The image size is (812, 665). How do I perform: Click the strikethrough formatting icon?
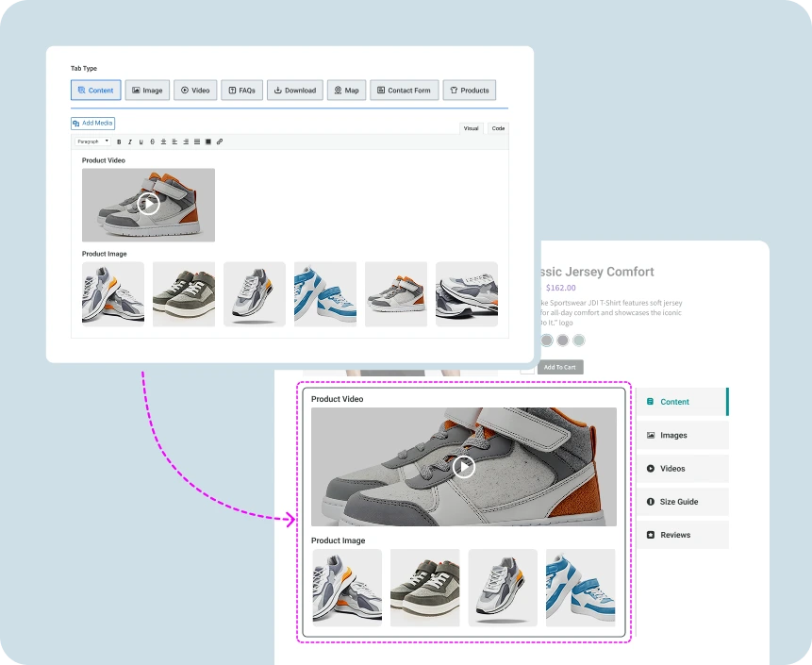153,141
